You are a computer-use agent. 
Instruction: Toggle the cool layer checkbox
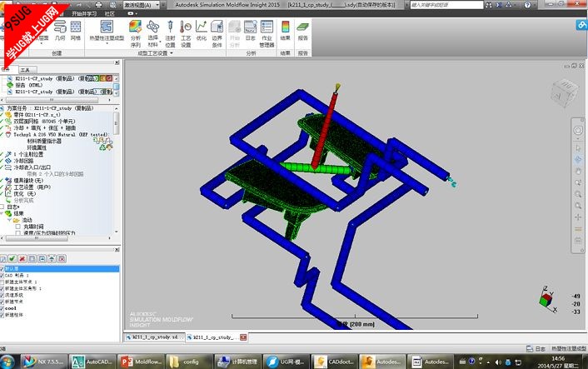tap(2, 308)
